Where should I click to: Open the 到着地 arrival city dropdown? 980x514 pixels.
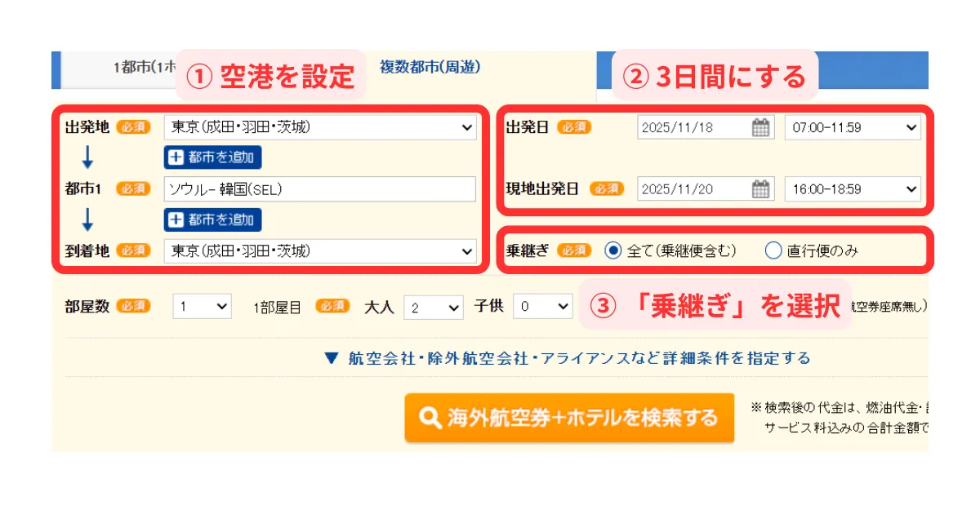tap(319, 251)
